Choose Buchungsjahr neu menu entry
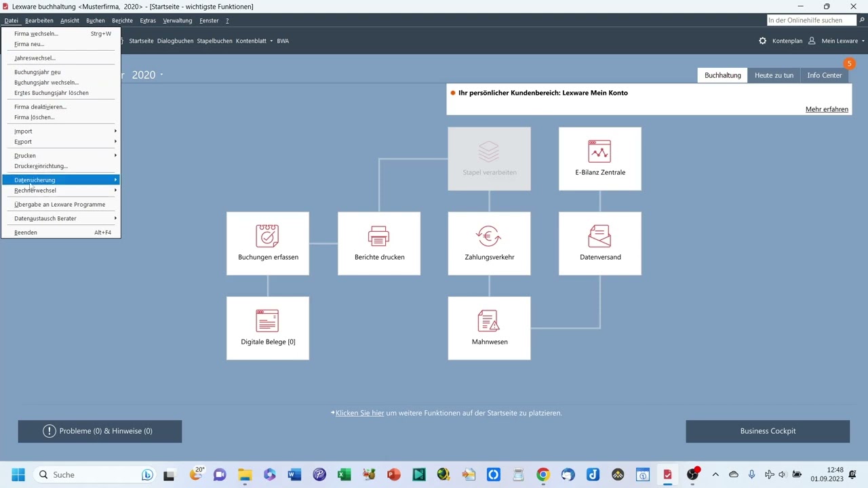Image resolution: width=868 pixels, height=488 pixels. (x=61, y=72)
